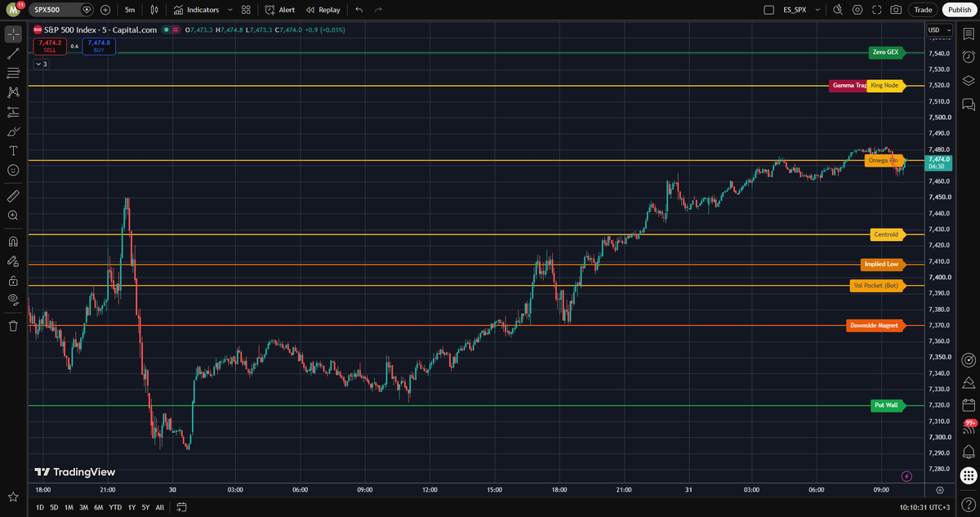Open the apps grid panel
This screenshot has width=980, height=517.
tap(969, 476)
